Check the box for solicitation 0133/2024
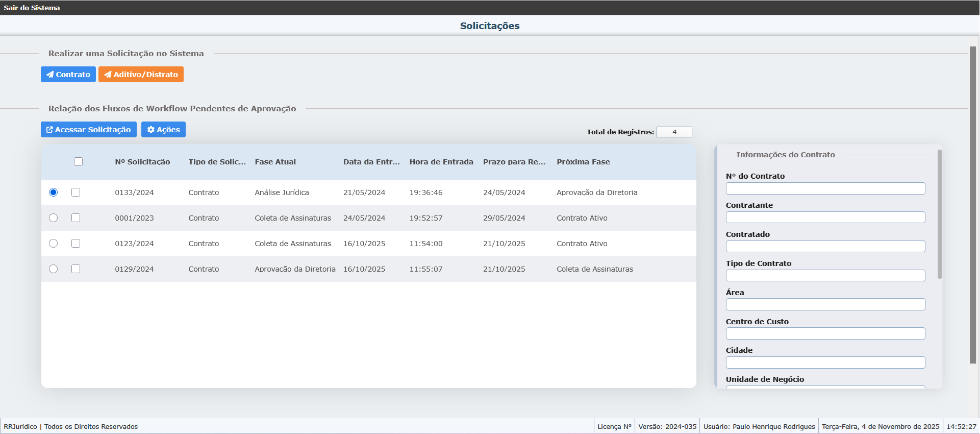Screen dimensions: 980x434 pyautogui.click(x=76, y=192)
